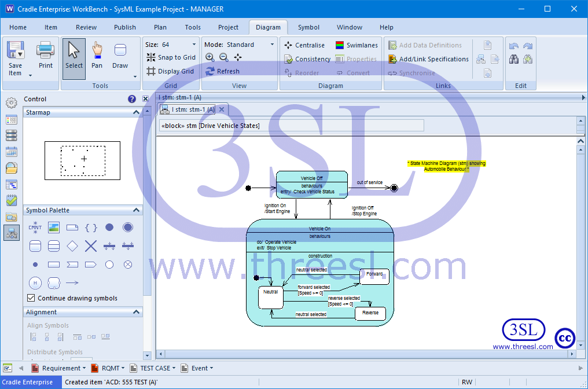Click the Centralise button

(x=304, y=45)
